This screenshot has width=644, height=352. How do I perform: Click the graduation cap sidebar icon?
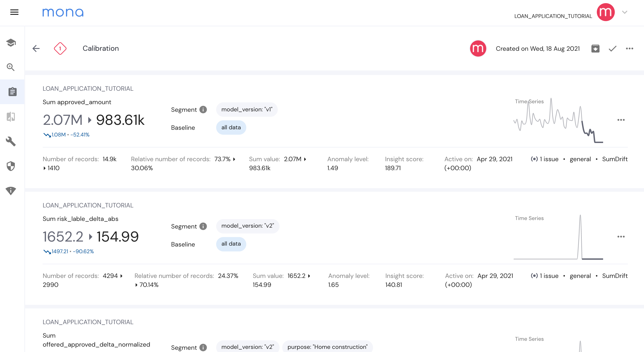[x=11, y=42]
